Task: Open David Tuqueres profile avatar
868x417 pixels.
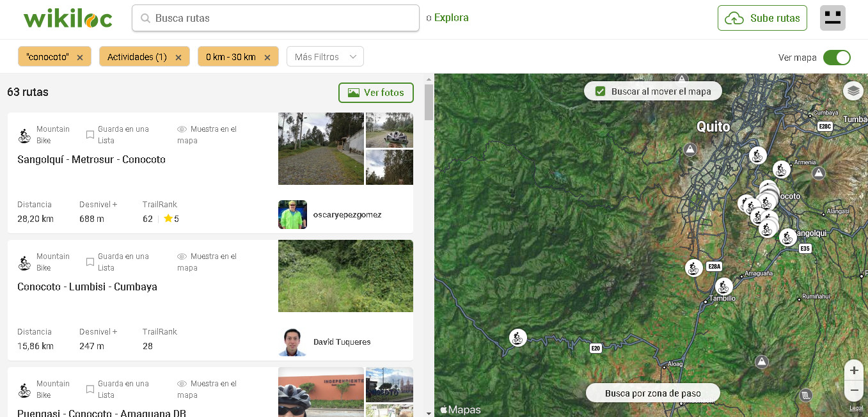Action: (292, 342)
